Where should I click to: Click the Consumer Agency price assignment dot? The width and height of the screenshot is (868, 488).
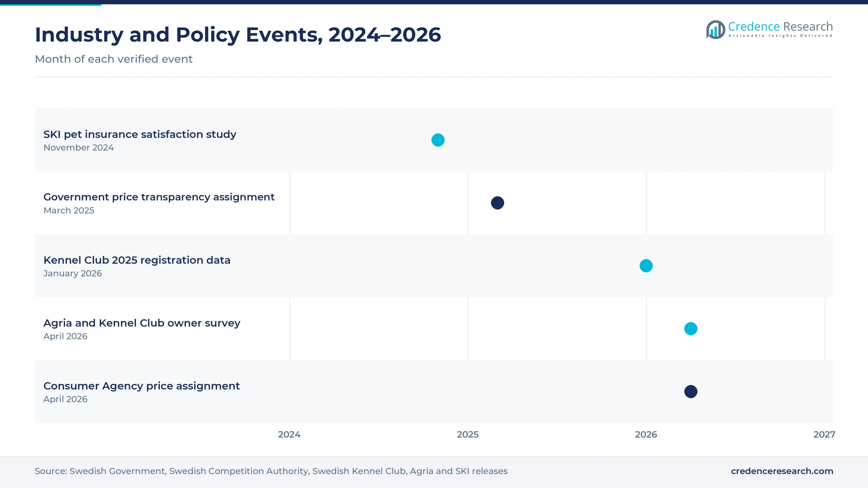[691, 391]
